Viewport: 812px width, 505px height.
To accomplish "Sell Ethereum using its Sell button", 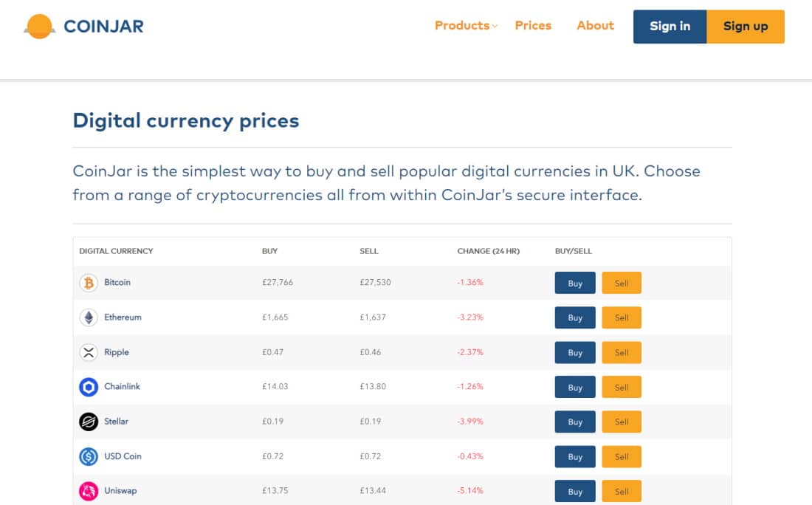I will 622,317.
